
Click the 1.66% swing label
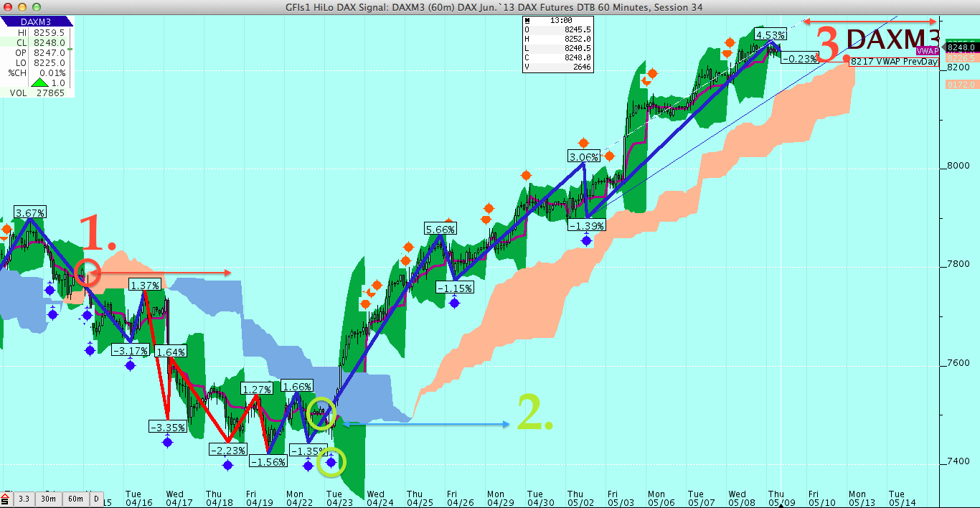click(x=297, y=386)
